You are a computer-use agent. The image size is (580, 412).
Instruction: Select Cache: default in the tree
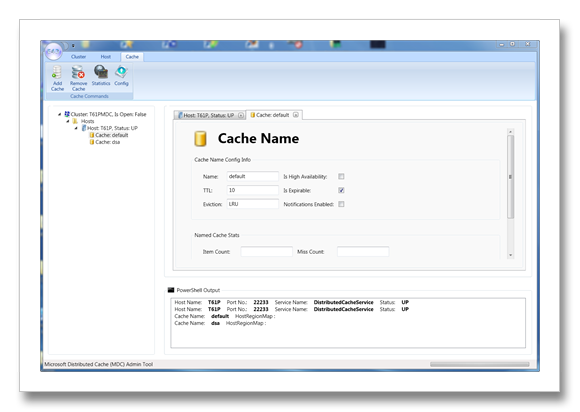coord(109,135)
